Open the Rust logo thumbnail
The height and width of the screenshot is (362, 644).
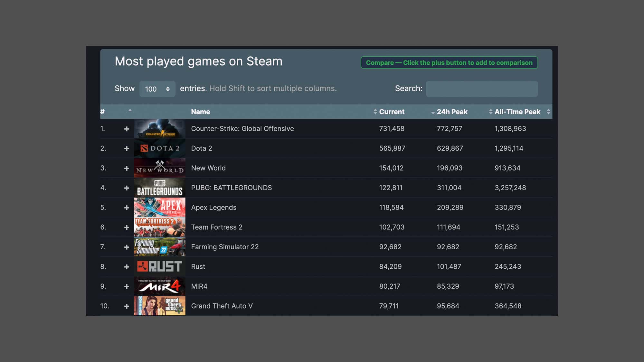click(160, 266)
